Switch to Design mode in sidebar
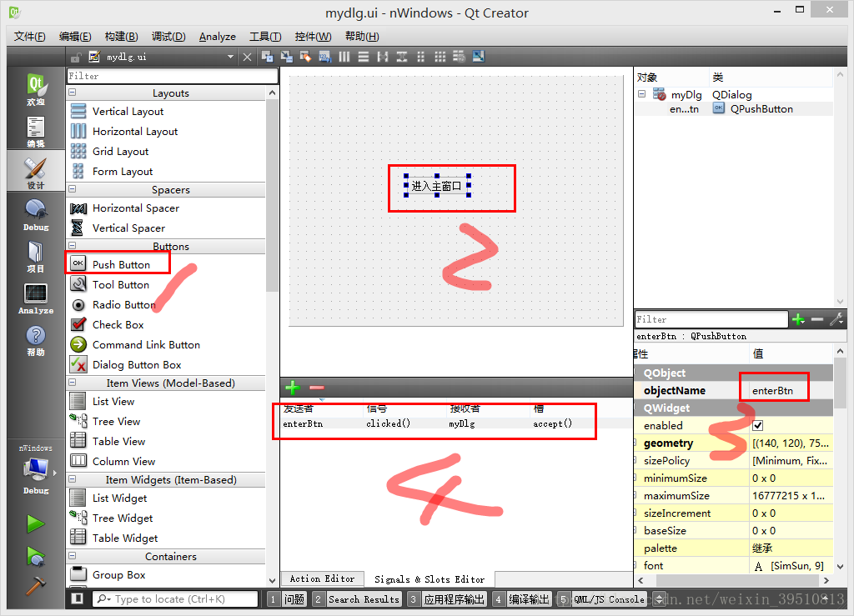This screenshot has height=616, width=854. point(35,172)
